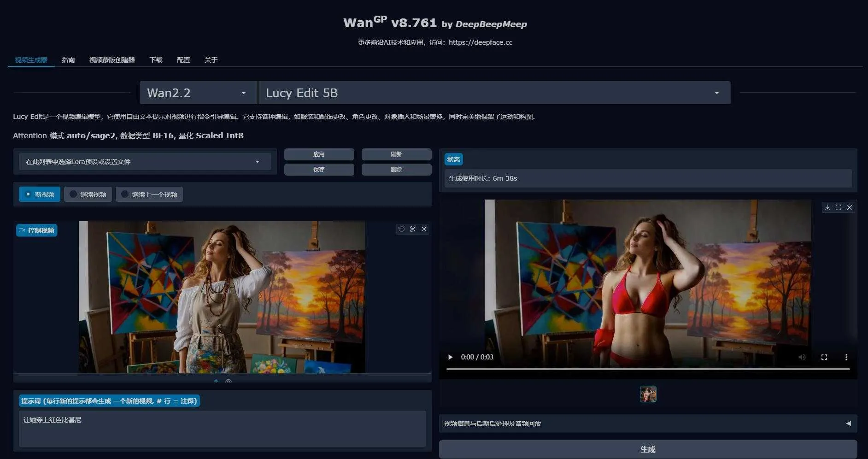Remove the control video with the X icon
This screenshot has width=868, height=459.
point(424,229)
